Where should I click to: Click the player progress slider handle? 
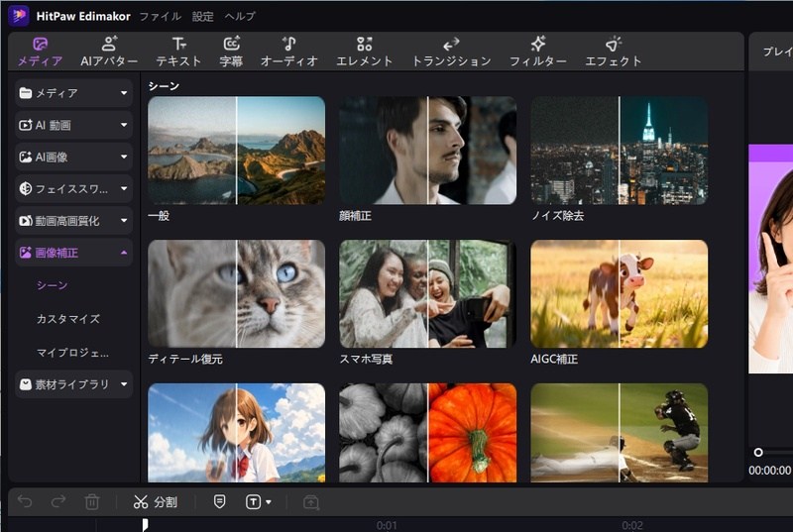(x=758, y=452)
